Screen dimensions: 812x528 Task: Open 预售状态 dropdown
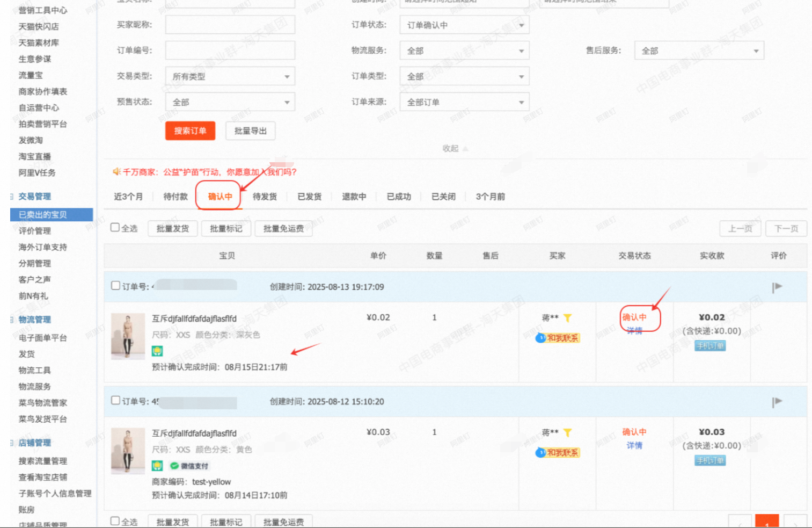(x=230, y=102)
